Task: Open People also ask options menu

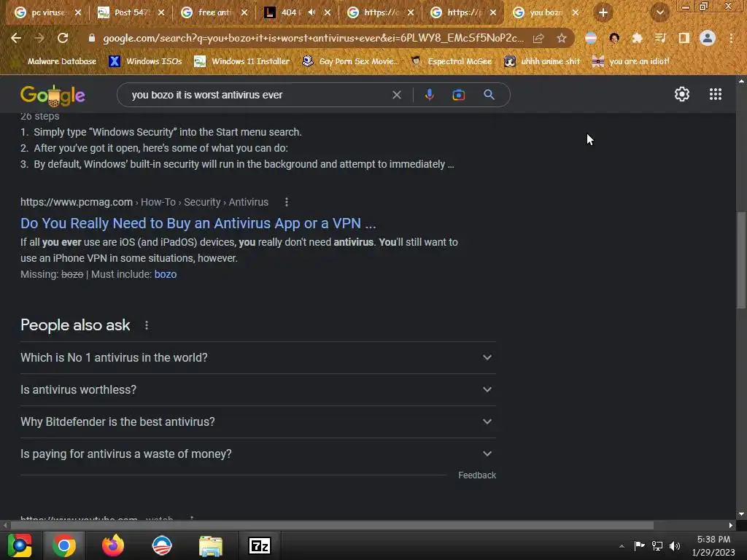Action: click(147, 325)
